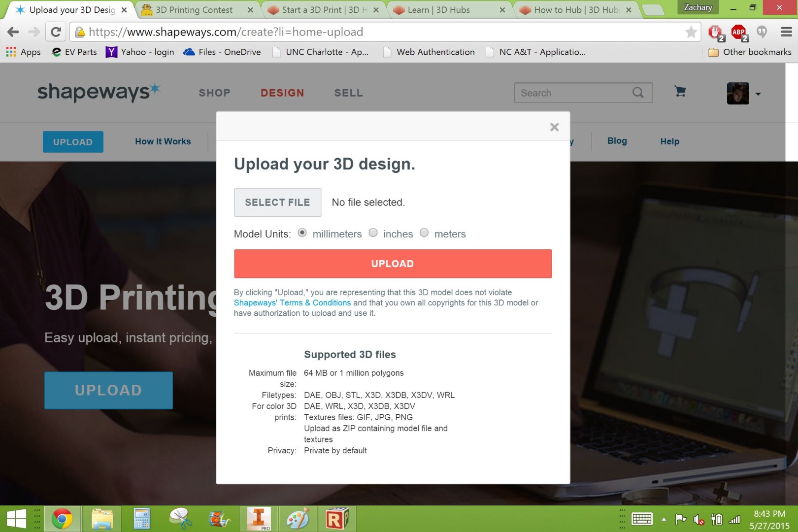
Task: Open the Web Authentication bookmark
Action: [x=429, y=52]
